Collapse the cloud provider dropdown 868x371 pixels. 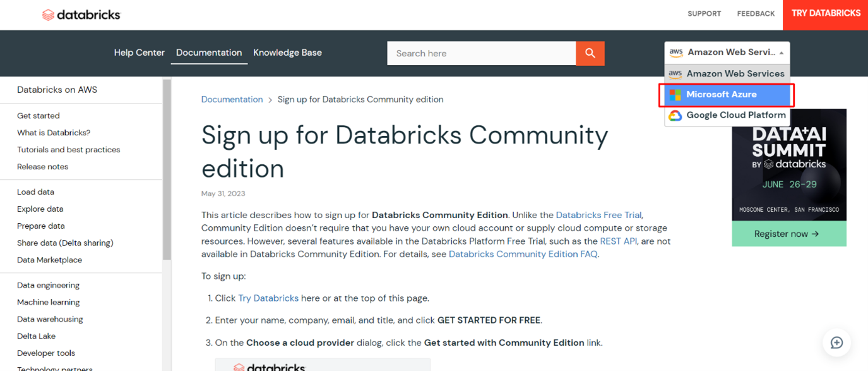coord(782,53)
